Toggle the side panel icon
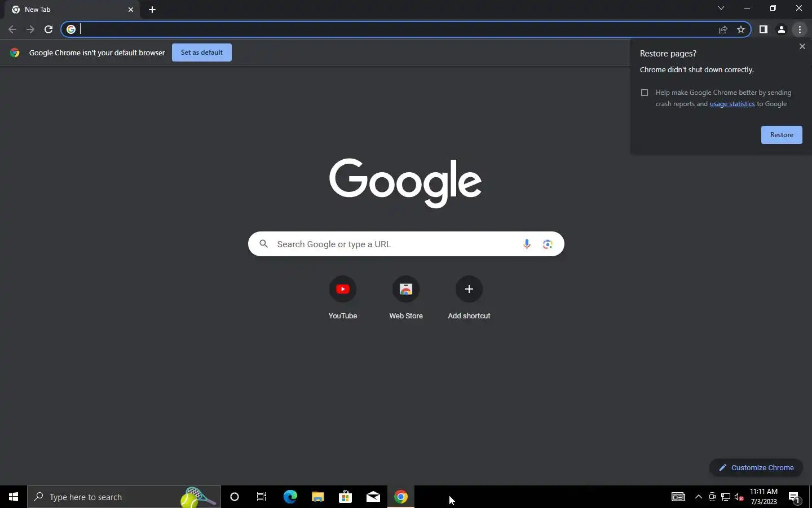Viewport: 812px width, 508px height. 763,29
